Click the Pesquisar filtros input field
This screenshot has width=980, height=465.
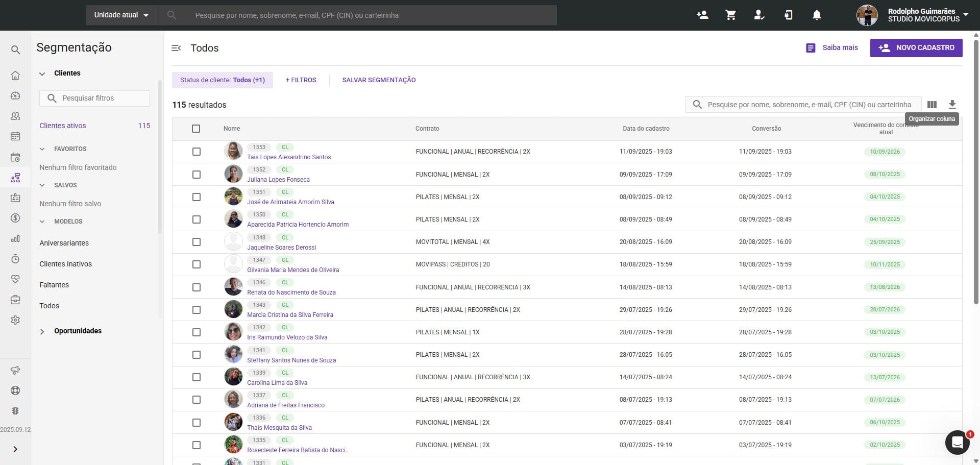point(95,98)
